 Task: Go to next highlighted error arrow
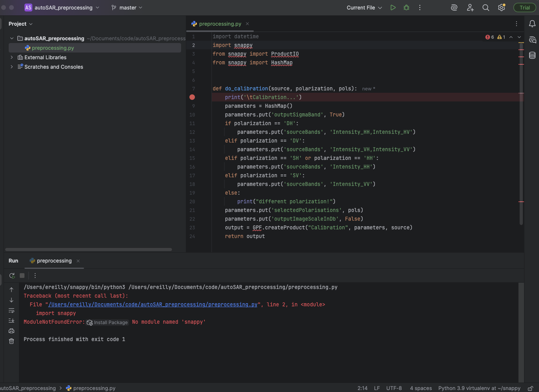click(x=519, y=37)
